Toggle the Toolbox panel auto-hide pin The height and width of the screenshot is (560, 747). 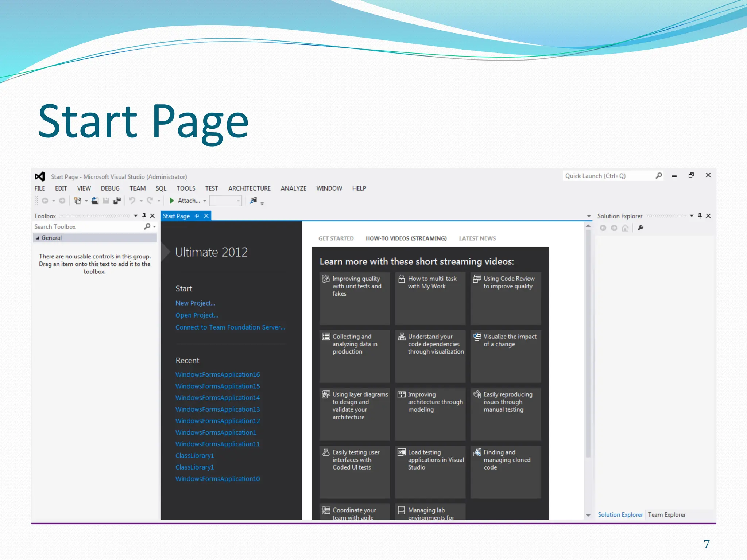pyautogui.click(x=144, y=216)
